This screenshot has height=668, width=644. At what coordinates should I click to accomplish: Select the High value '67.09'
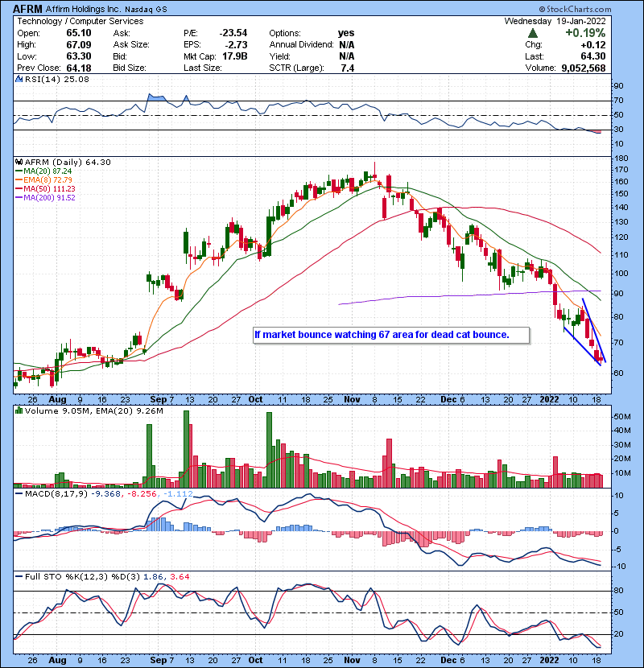[78, 44]
